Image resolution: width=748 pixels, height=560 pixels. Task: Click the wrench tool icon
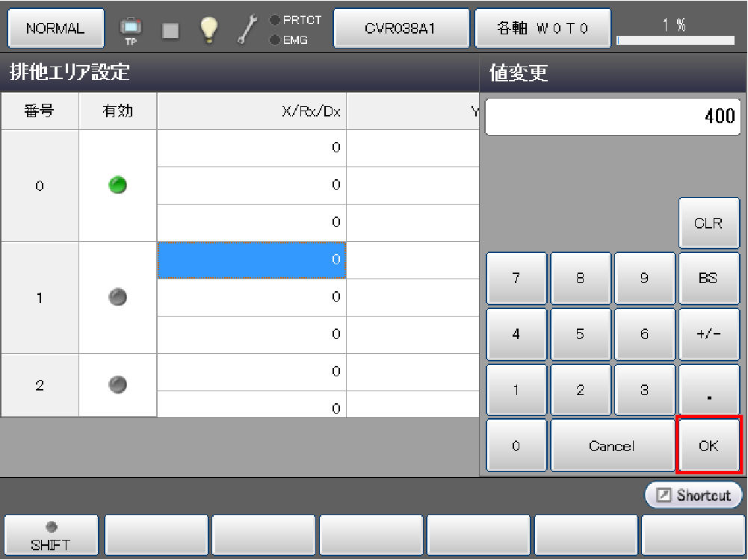246,28
